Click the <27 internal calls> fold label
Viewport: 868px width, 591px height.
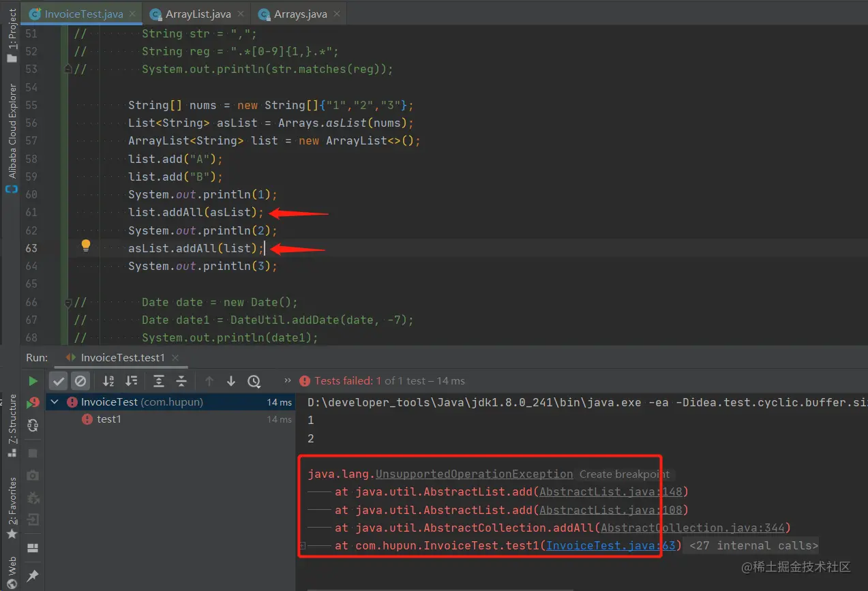click(753, 545)
